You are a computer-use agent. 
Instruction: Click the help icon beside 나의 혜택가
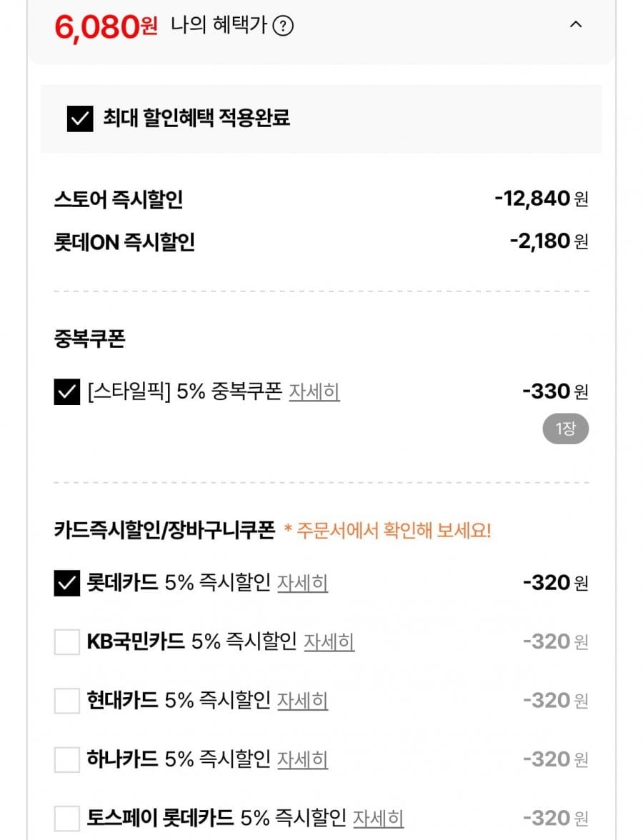pos(284,26)
